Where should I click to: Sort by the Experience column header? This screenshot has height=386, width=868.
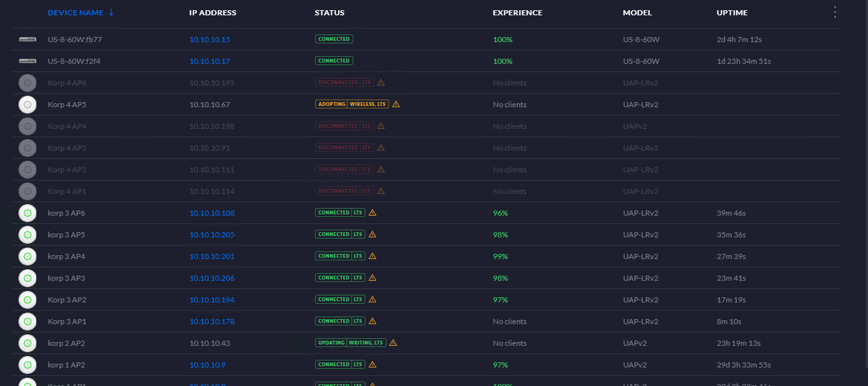point(518,13)
